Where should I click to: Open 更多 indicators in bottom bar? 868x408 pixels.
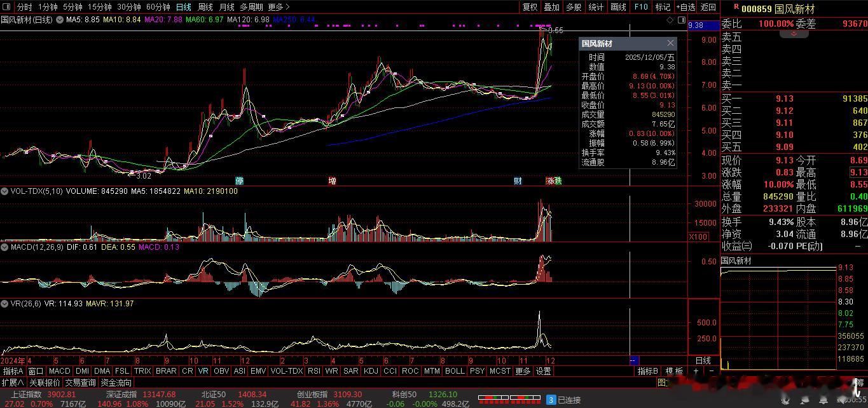tap(523, 371)
